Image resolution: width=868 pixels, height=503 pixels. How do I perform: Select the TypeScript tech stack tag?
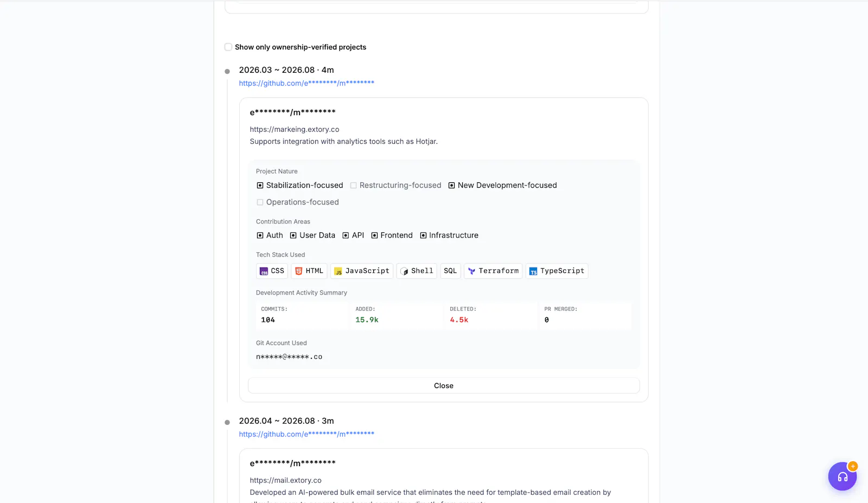click(557, 271)
